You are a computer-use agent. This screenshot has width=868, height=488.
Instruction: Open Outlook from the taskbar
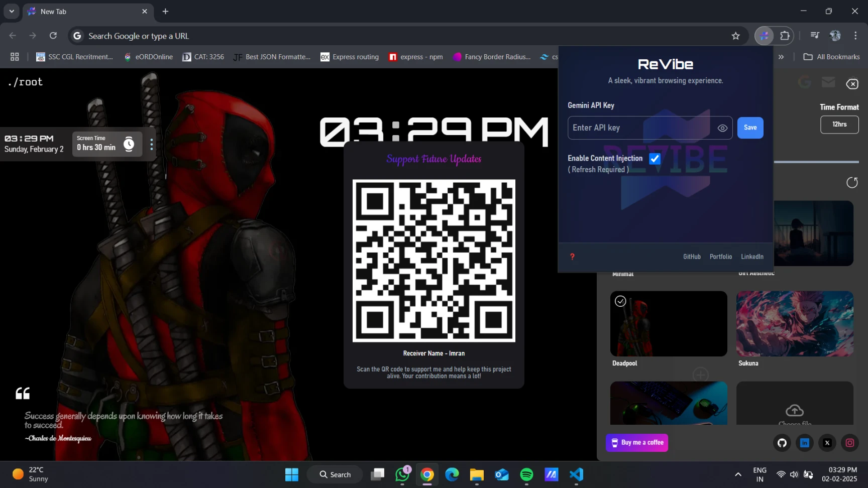tap(502, 474)
